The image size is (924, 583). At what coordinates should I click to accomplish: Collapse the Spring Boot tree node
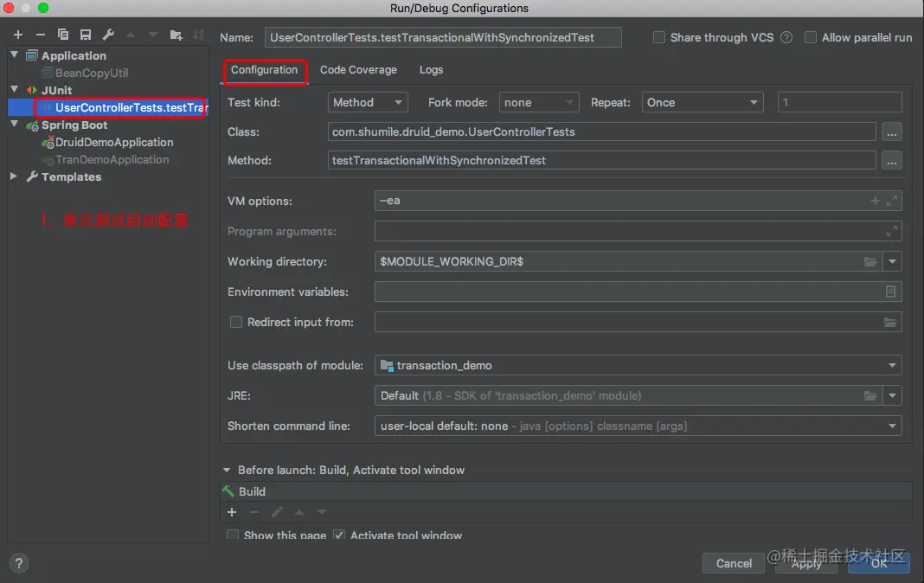14,125
